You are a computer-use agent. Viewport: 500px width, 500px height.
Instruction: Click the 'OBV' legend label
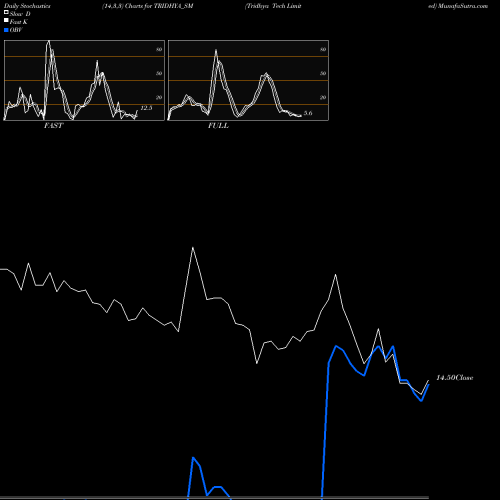[16, 30]
